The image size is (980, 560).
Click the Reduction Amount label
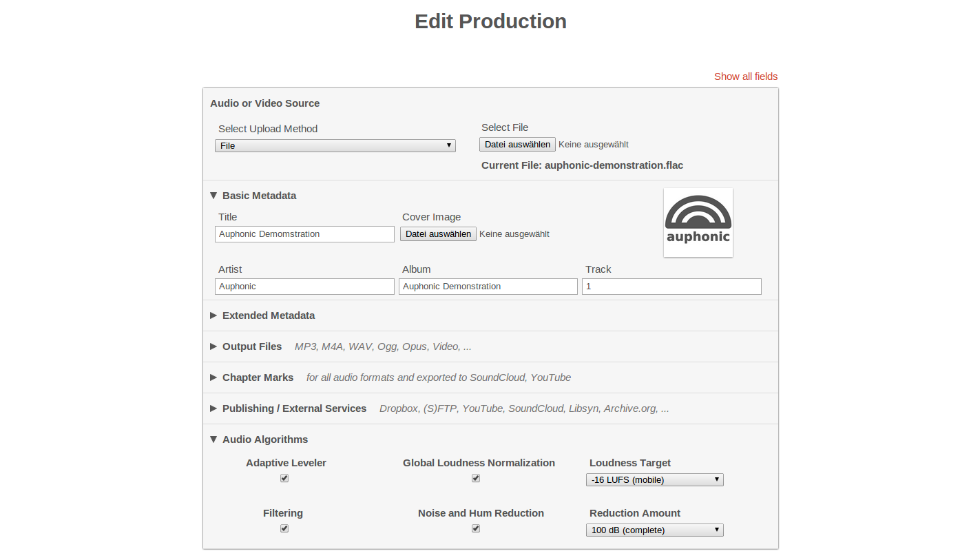click(635, 513)
